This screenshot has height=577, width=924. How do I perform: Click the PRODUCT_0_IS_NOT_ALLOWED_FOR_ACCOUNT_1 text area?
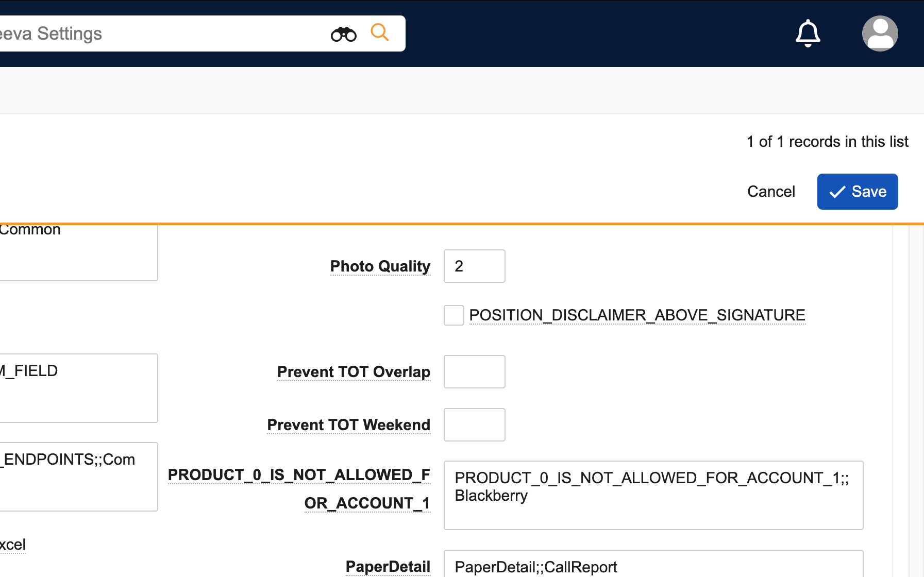(653, 495)
